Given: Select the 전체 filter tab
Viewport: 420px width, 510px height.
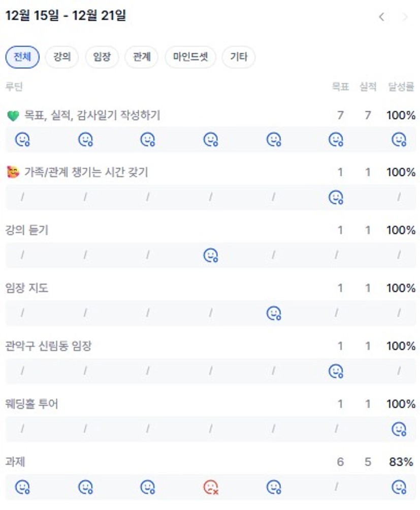Looking at the screenshot, I should coord(22,57).
